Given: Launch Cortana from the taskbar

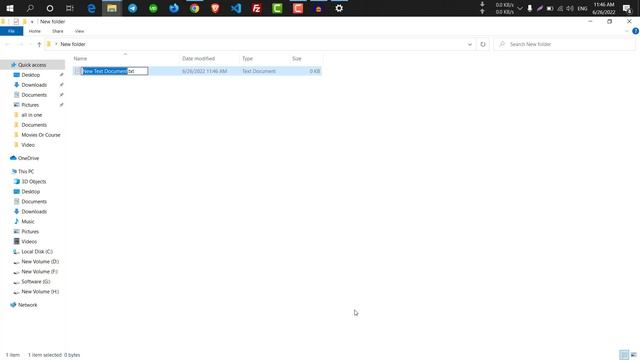Looking at the screenshot, I should click(50, 8).
